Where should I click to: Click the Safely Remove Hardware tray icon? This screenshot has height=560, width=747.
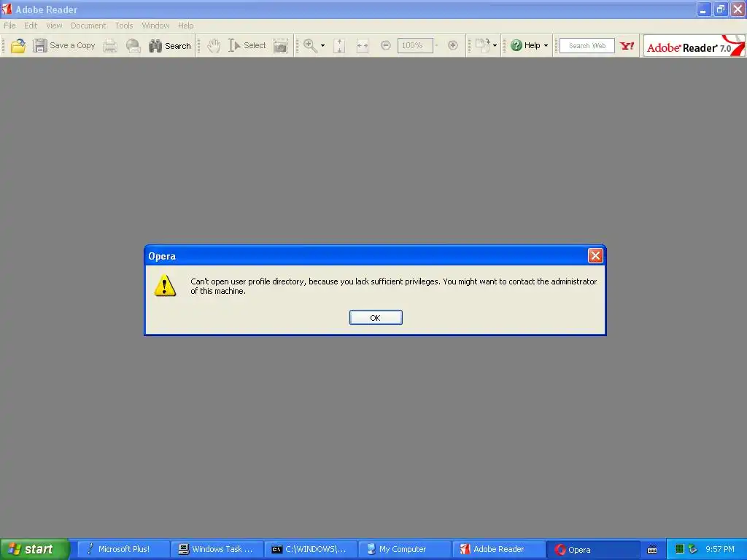pos(693,549)
